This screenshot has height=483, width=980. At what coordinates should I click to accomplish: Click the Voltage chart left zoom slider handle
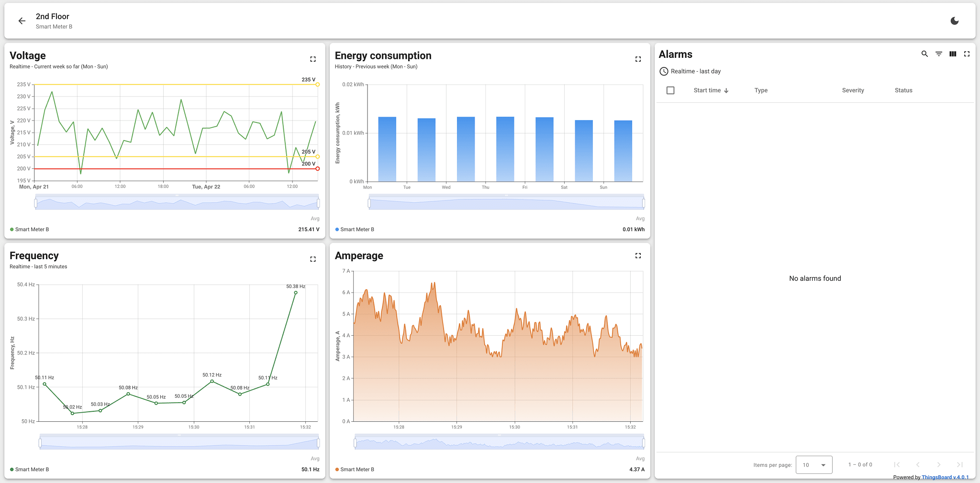coord(36,203)
